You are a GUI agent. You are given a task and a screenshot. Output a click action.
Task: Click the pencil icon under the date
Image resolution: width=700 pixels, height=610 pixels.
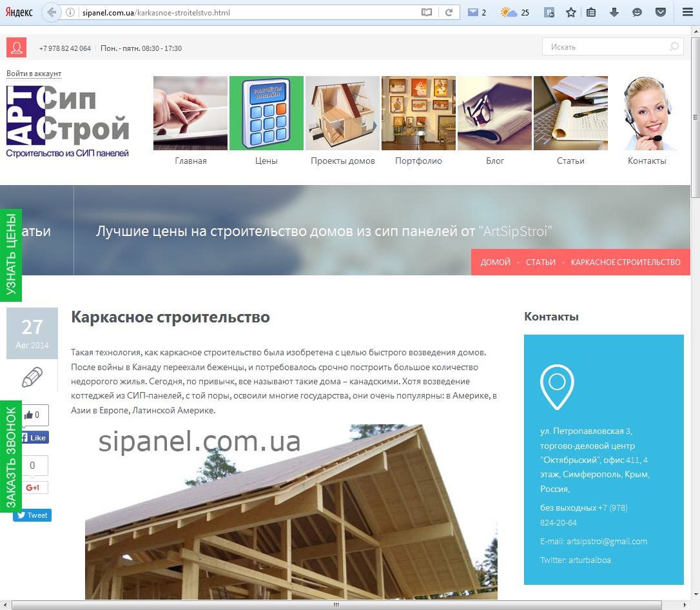(32, 377)
